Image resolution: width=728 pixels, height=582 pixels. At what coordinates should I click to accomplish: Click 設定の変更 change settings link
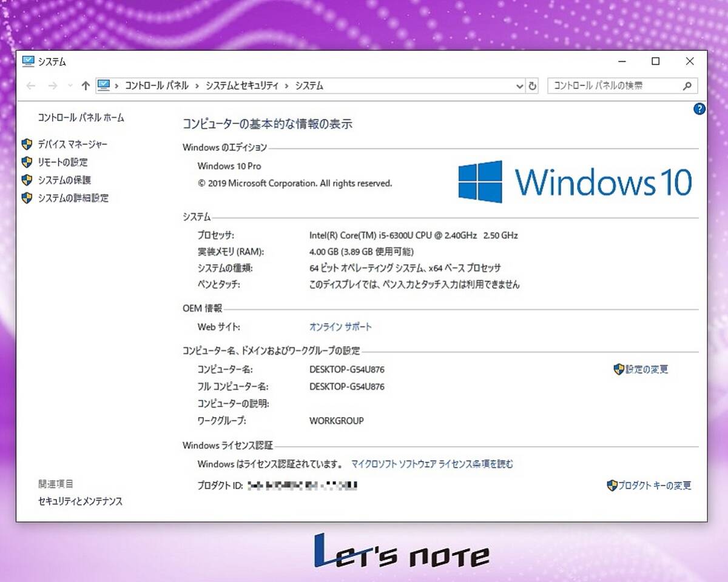[647, 369]
